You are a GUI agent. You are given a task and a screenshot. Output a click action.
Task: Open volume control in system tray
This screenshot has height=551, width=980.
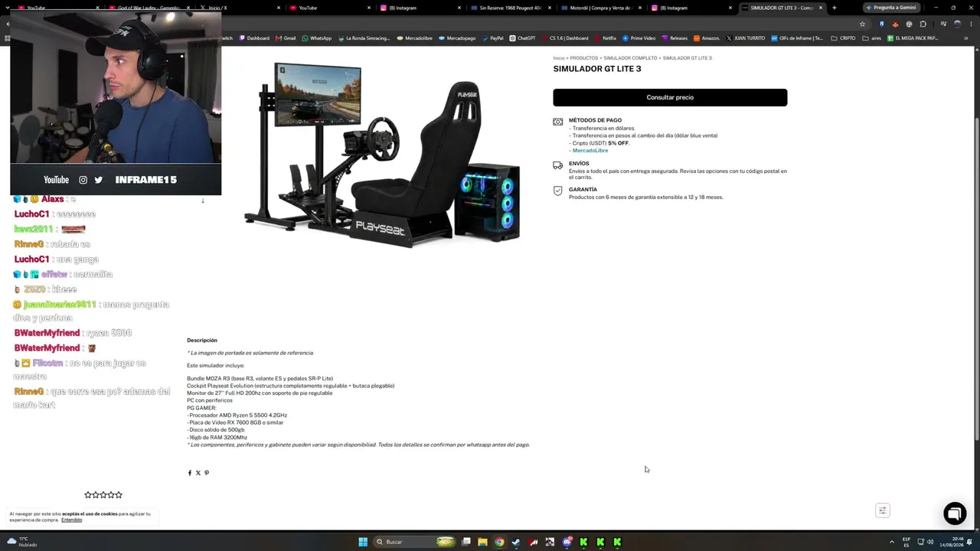(930, 542)
